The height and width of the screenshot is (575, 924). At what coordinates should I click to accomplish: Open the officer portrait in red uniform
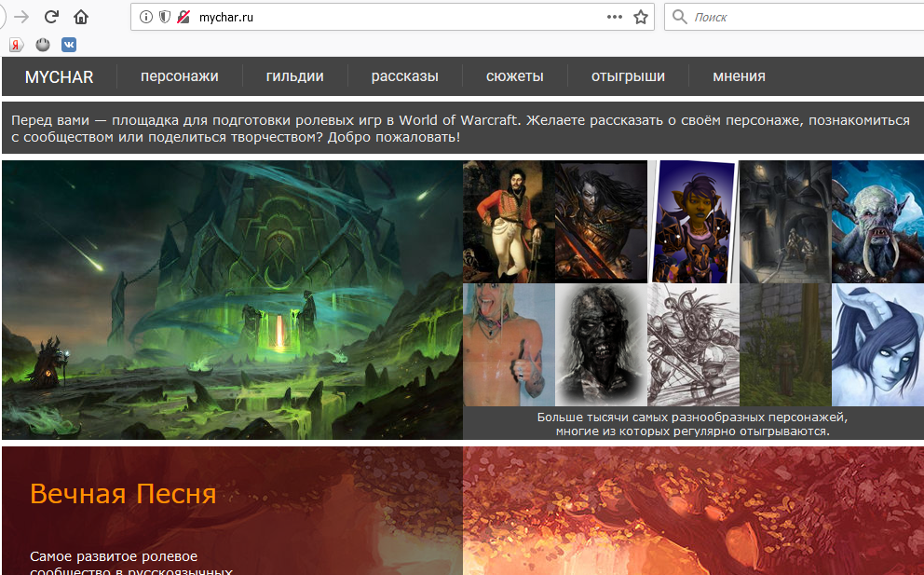(x=509, y=222)
